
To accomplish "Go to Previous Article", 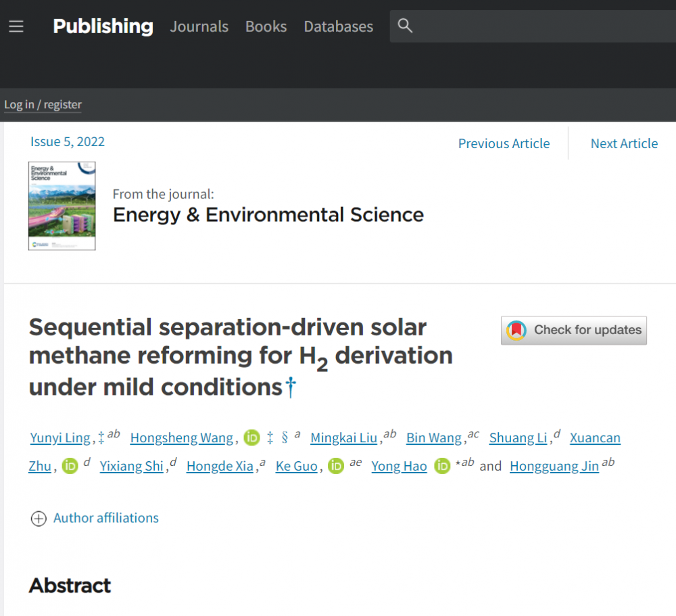I will point(504,143).
